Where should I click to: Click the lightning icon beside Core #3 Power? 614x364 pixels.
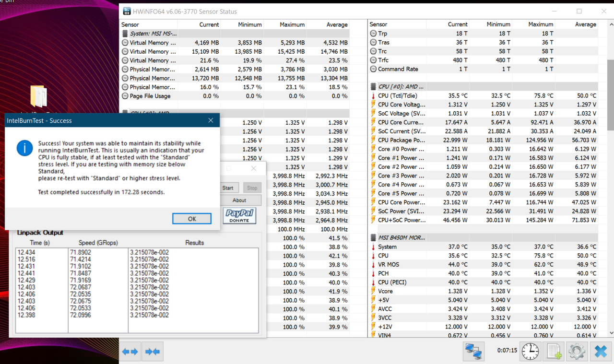pyautogui.click(x=374, y=176)
